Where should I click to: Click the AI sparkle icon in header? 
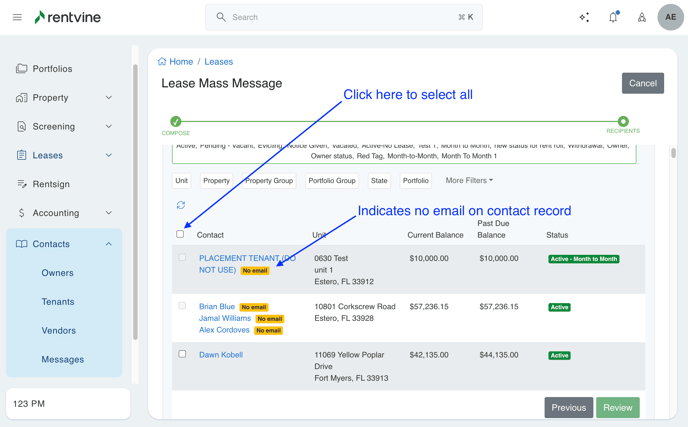(584, 17)
